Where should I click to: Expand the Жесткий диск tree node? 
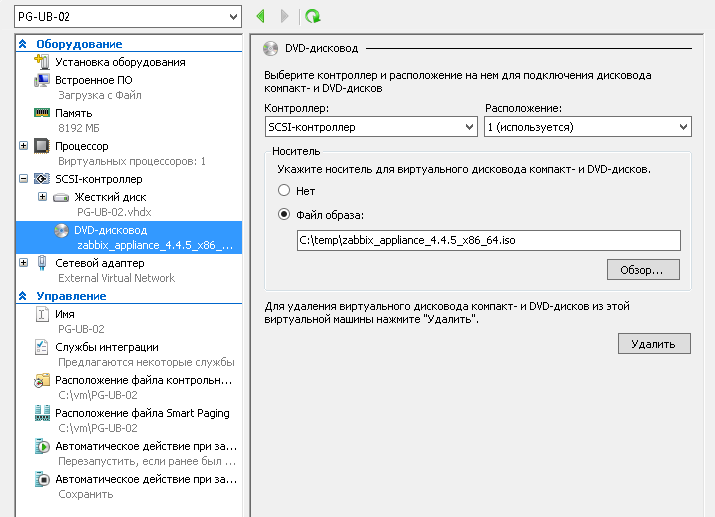[x=42, y=197]
